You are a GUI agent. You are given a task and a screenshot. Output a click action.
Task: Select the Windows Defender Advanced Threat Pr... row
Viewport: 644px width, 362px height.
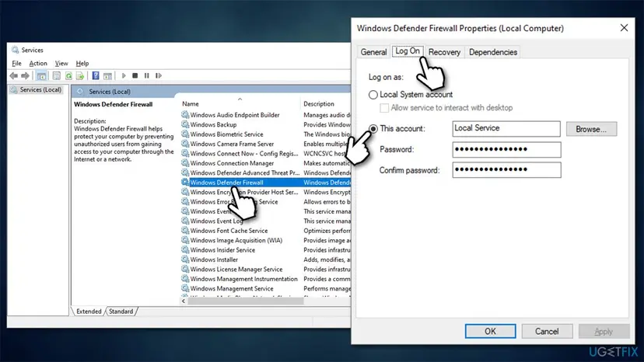point(266,172)
